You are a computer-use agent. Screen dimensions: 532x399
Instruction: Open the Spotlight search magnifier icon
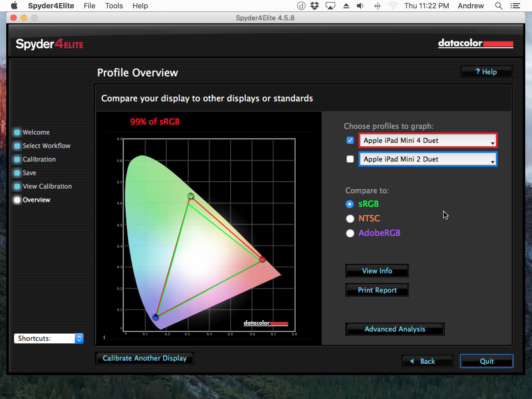pyautogui.click(x=498, y=6)
